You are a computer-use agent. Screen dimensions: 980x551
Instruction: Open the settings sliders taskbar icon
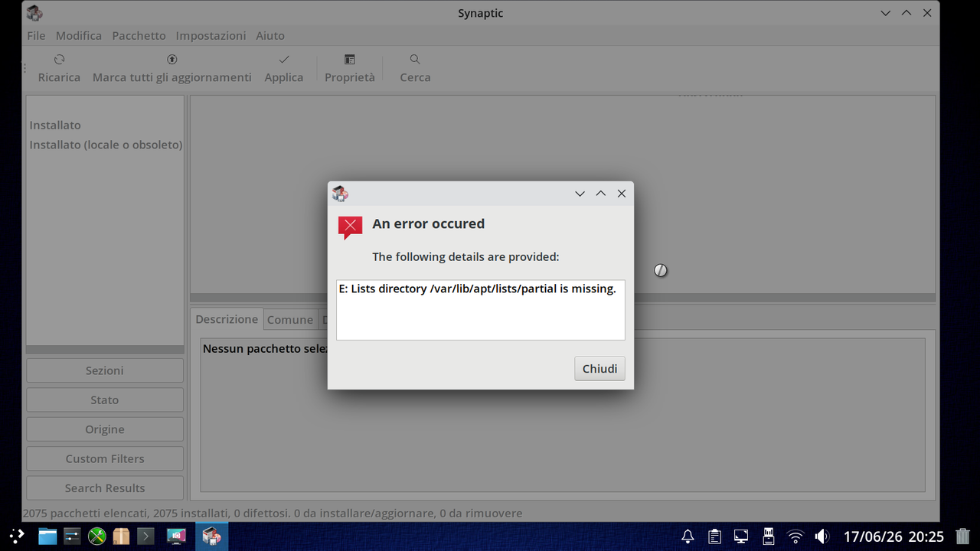72,536
